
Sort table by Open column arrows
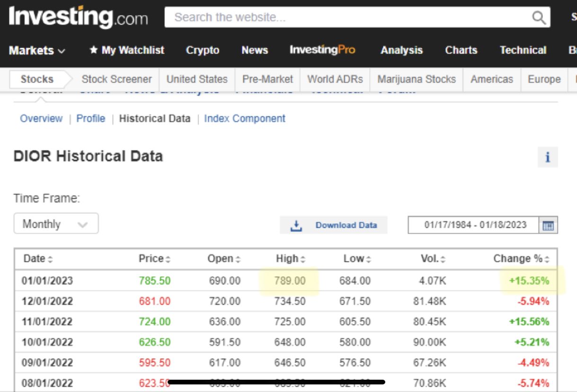[238, 259]
